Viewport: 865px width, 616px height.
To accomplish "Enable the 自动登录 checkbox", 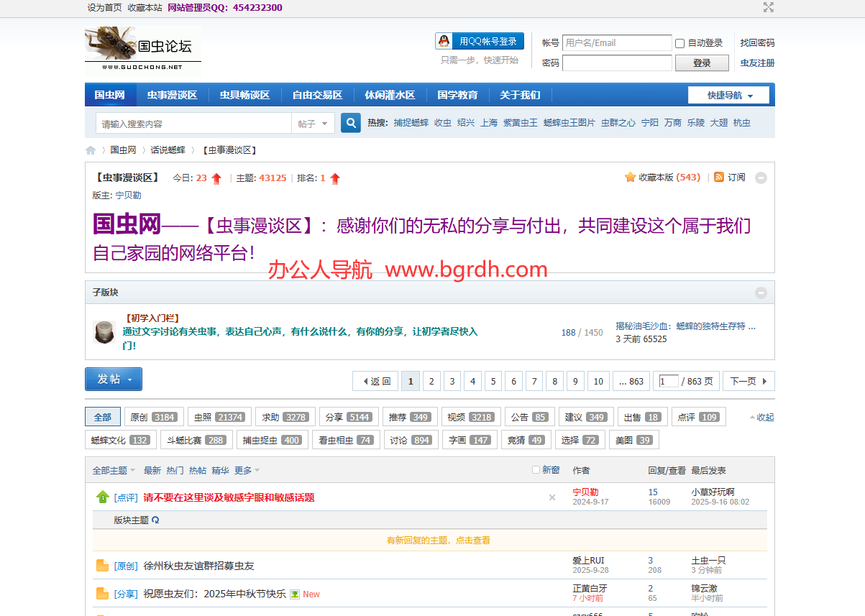I will 679,43.
